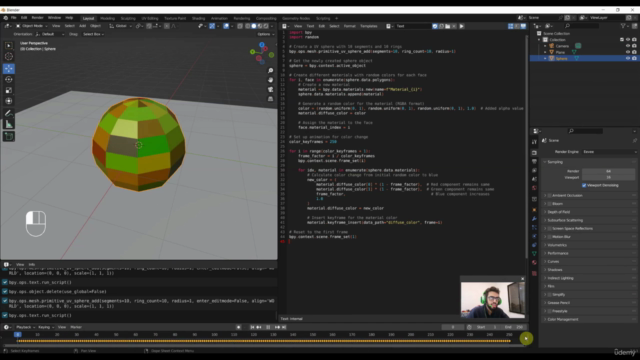
Task: Open the Render properties tab icon
Action: pyautogui.click(x=534, y=153)
